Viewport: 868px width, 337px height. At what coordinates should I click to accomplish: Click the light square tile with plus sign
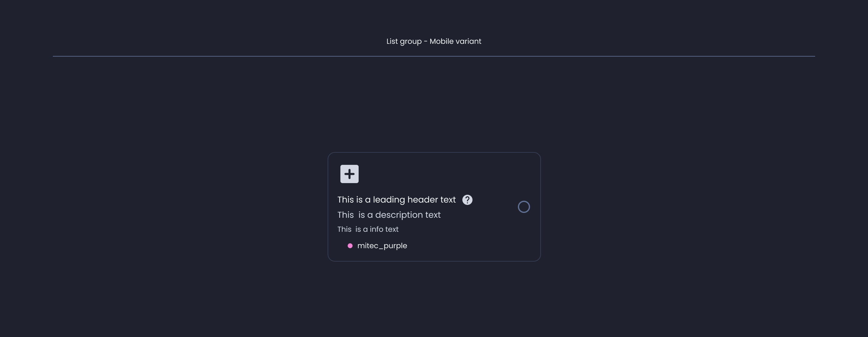pos(350,174)
